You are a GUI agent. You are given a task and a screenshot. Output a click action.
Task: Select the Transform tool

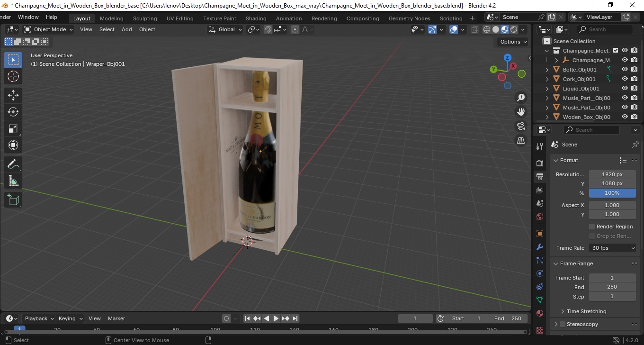[x=13, y=145]
